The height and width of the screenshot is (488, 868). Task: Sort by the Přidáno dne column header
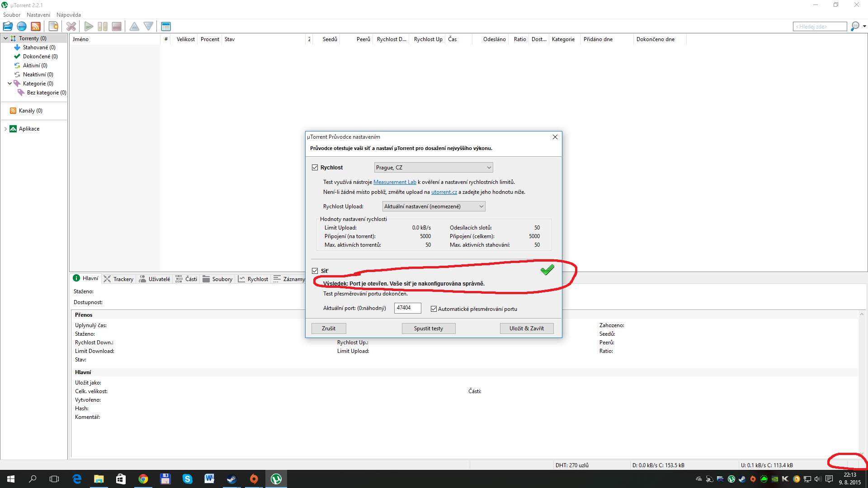click(607, 39)
